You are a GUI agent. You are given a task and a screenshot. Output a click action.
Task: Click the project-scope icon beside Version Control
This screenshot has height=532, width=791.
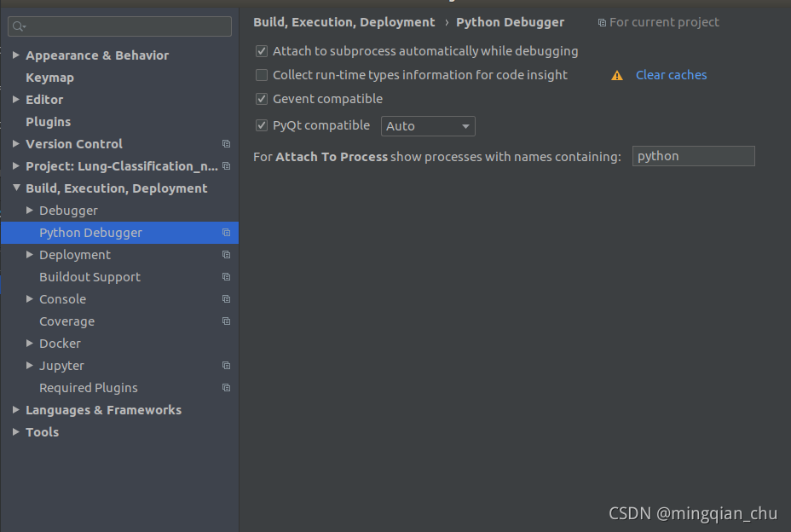click(x=226, y=143)
